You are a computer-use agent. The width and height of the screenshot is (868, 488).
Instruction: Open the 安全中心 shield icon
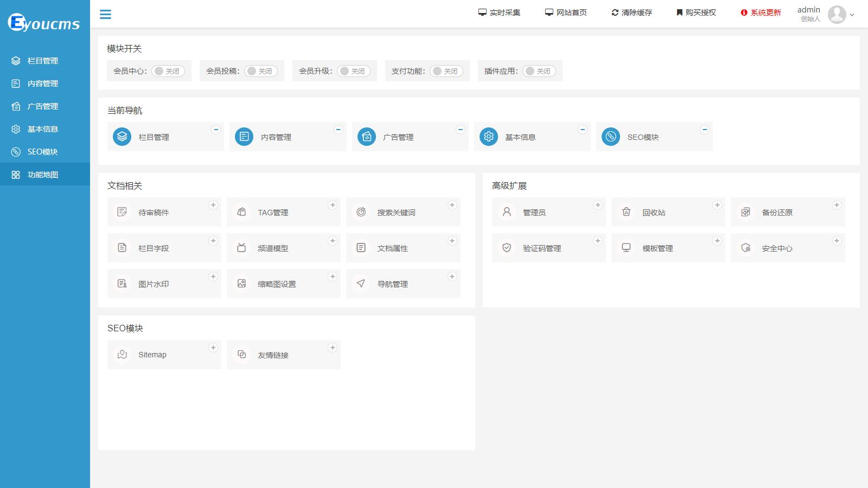(746, 248)
